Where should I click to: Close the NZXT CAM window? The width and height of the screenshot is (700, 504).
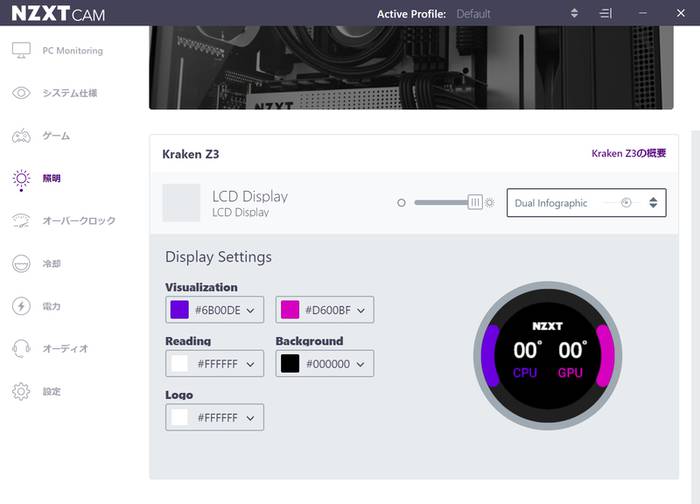click(x=680, y=13)
